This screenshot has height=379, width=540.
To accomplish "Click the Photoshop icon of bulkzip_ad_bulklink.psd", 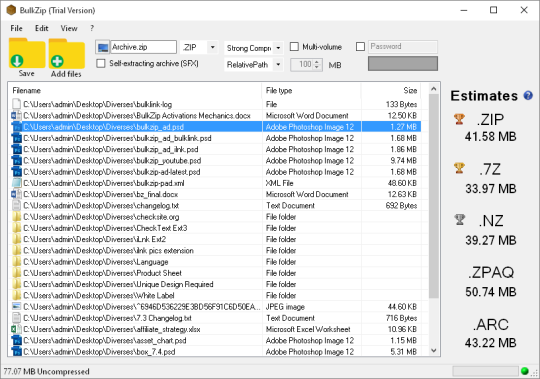I will (17, 138).
